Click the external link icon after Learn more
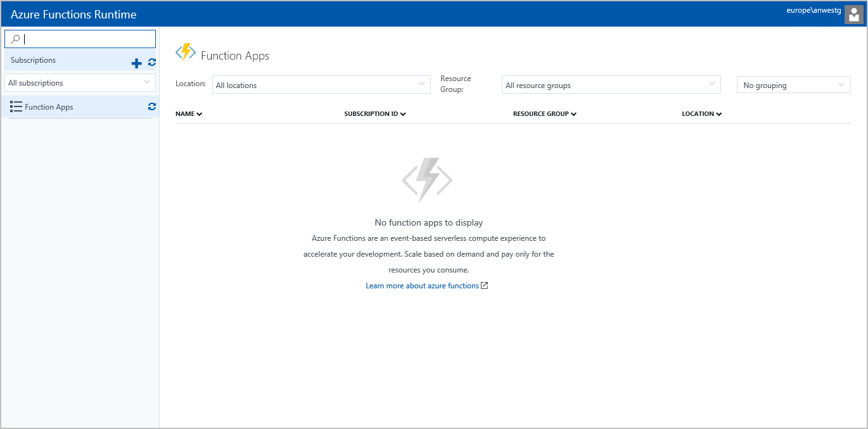 (485, 286)
